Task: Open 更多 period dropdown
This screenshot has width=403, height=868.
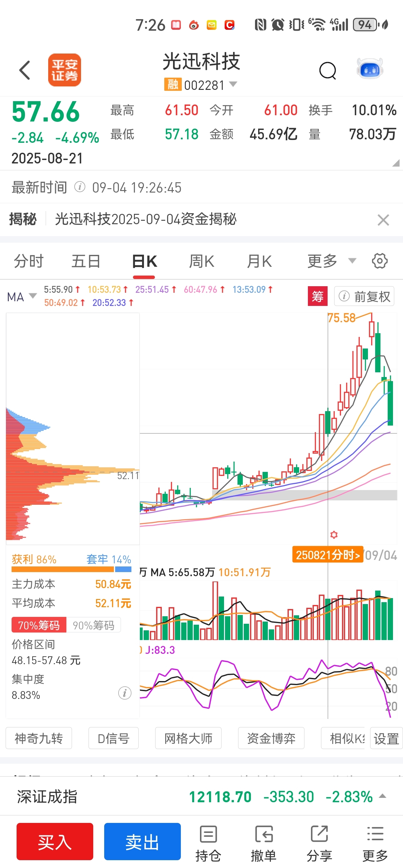Action: 331,261
